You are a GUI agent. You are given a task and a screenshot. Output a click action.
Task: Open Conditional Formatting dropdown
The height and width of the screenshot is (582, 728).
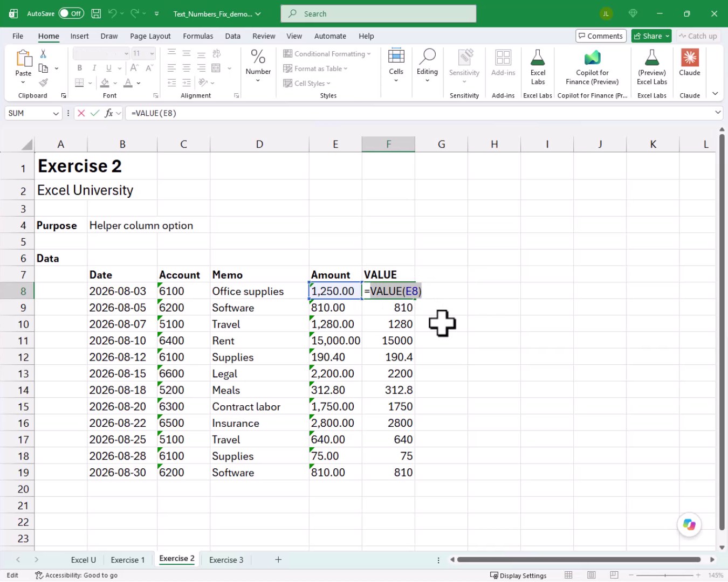coord(327,54)
